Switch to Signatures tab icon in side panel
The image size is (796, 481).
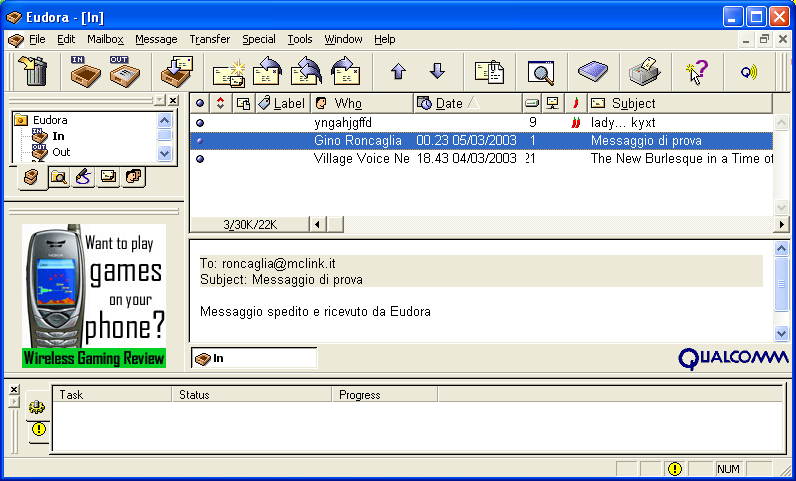point(83,177)
